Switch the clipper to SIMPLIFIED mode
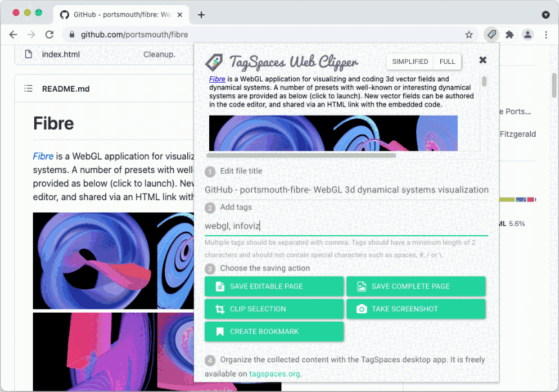This screenshot has width=559, height=392. tap(410, 61)
